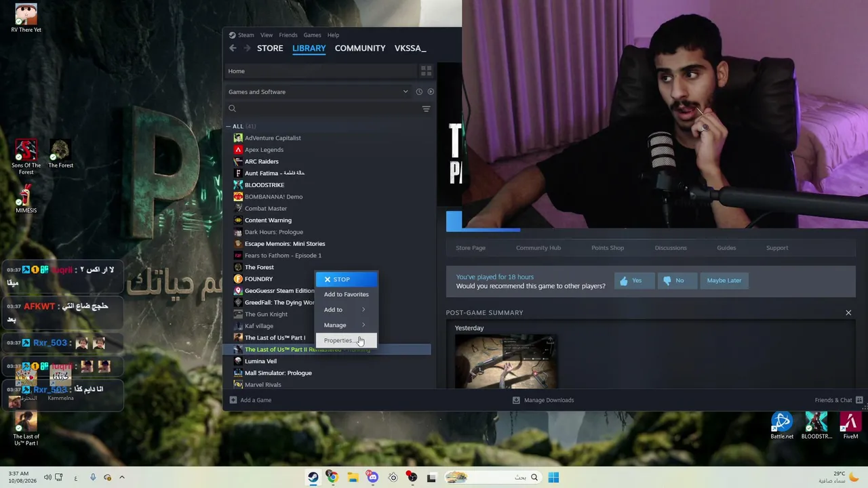Go back with the Steam back arrow

click(x=233, y=48)
